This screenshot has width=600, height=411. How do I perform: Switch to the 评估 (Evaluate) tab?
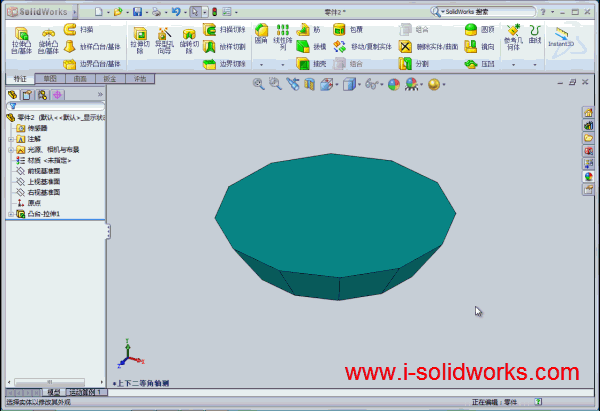(x=140, y=79)
